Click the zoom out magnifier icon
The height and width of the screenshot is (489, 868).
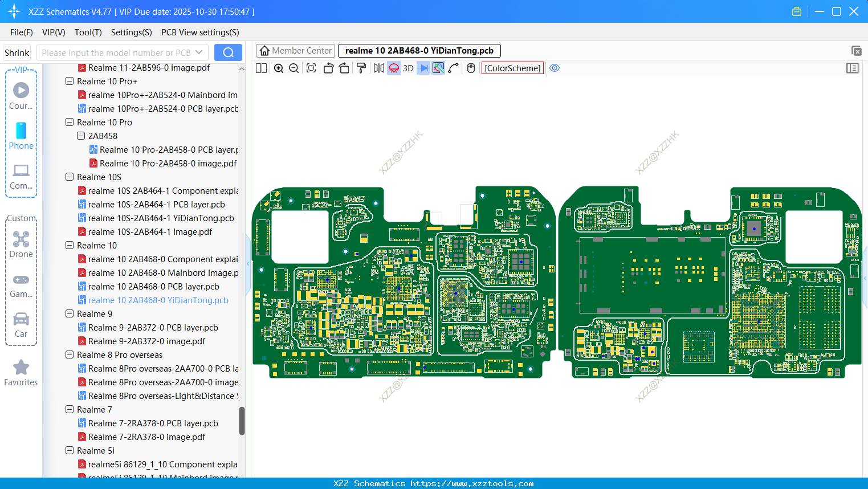point(294,68)
